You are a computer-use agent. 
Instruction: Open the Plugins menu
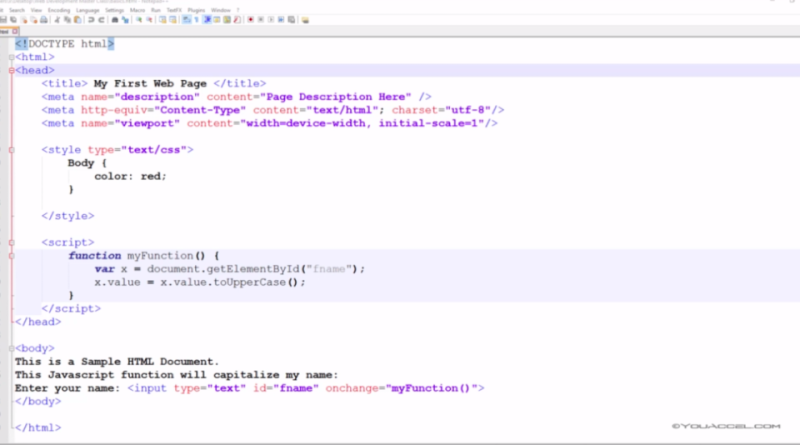[196, 10]
